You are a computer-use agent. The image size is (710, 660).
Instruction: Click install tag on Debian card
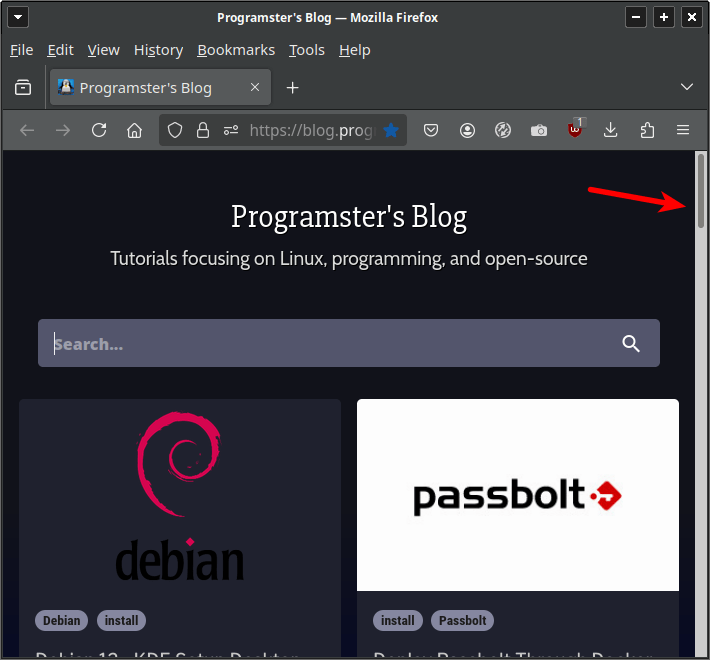coord(121,620)
